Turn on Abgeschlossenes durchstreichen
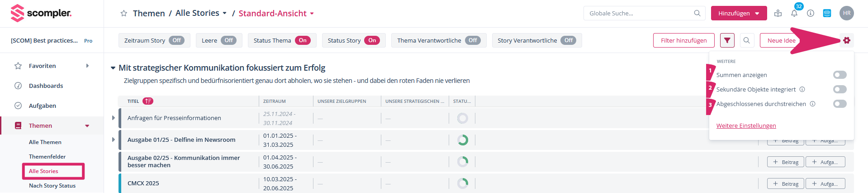Image resolution: width=868 pixels, height=193 pixels. (840, 104)
